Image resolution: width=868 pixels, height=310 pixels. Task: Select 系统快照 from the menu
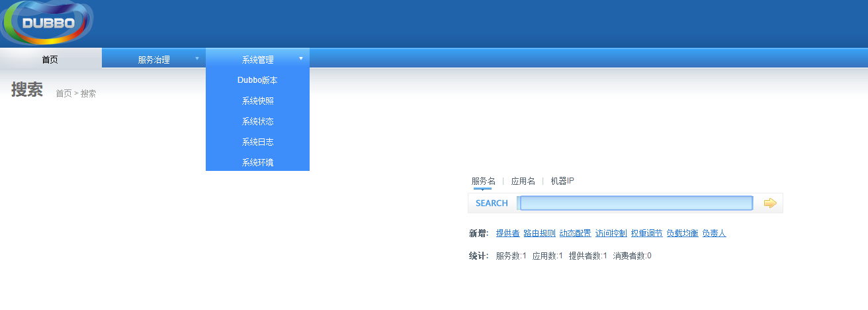click(257, 101)
